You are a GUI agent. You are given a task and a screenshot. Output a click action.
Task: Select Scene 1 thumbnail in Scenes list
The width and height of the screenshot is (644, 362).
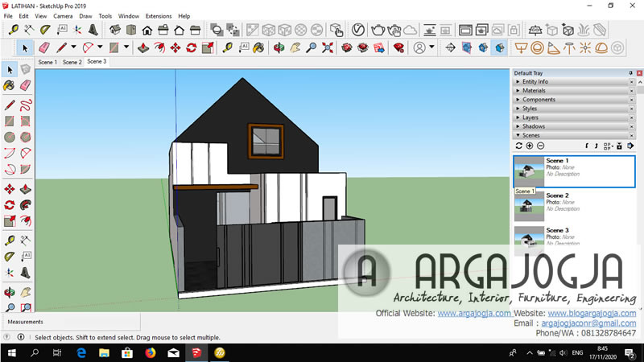point(529,171)
